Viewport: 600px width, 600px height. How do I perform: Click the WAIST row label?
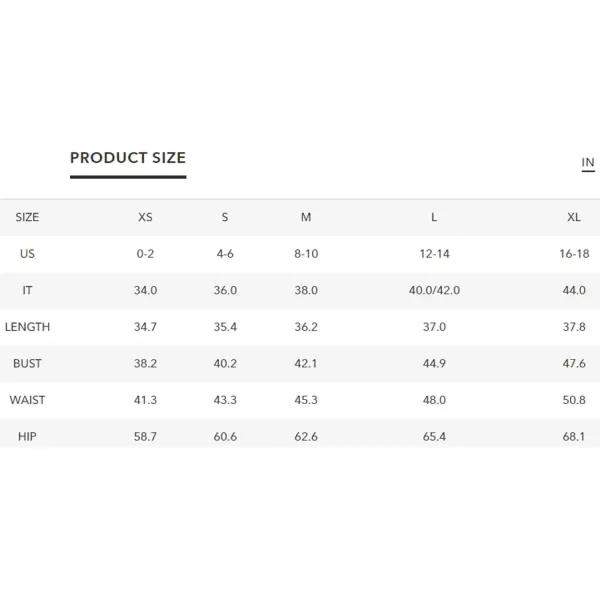coord(27,400)
